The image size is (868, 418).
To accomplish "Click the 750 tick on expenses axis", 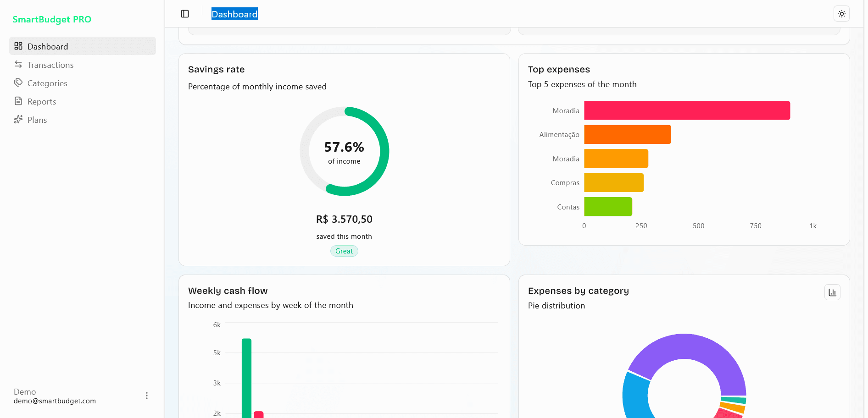I will click(x=756, y=226).
